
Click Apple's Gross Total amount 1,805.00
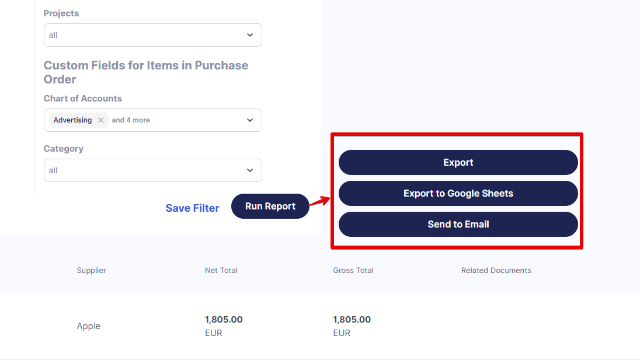[x=352, y=320]
